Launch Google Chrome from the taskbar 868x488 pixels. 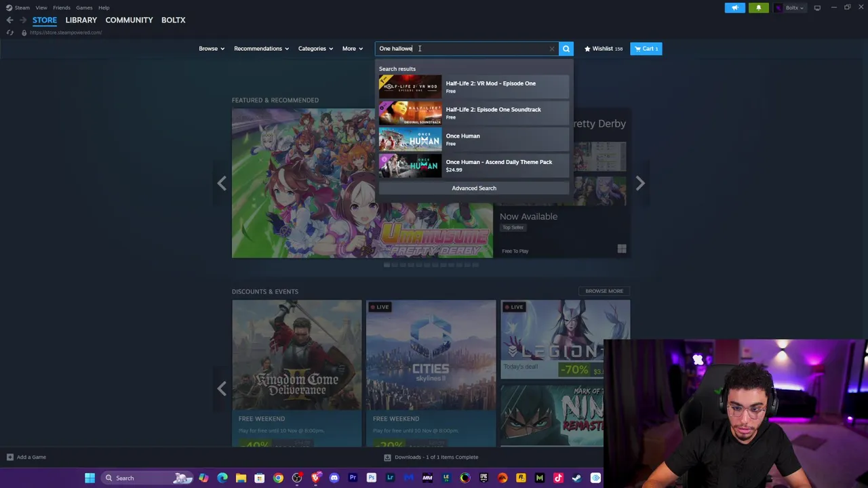278,478
